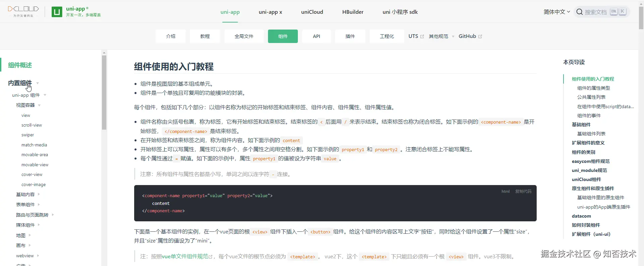The image size is (644, 266).
Task: Open swiper in sidebar
Action: (28, 135)
